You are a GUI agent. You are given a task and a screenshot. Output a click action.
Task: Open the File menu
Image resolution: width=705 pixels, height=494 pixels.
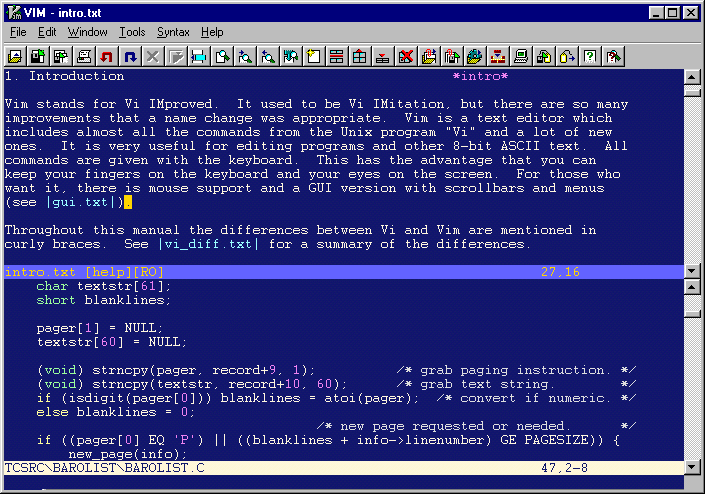18,32
